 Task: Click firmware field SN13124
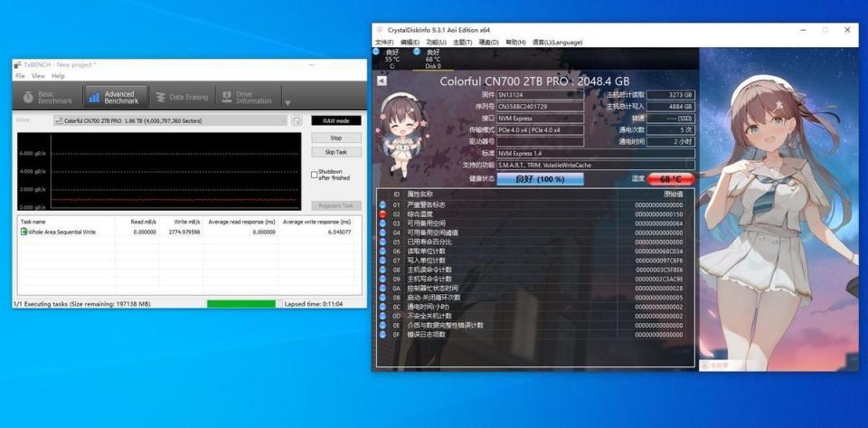click(x=541, y=95)
